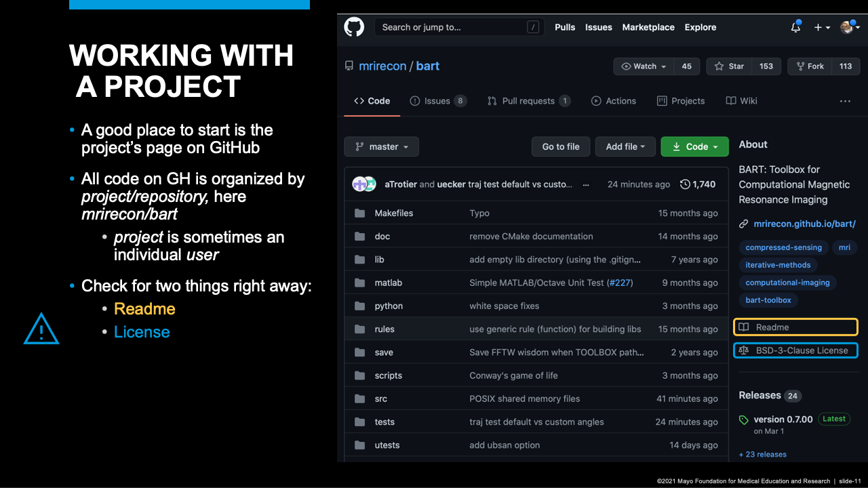
Task: Open the commit history clock icon
Action: (685, 184)
